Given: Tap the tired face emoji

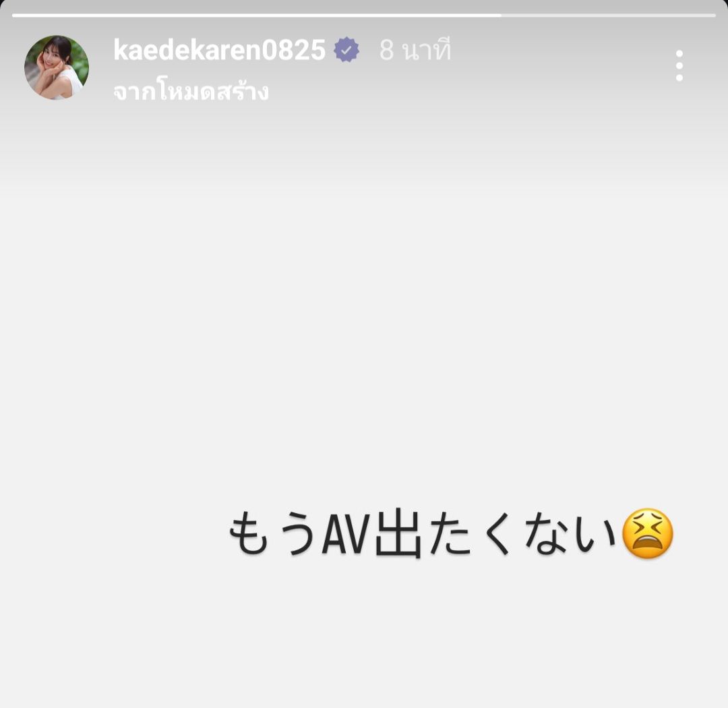Looking at the screenshot, I should click(647, 533).
